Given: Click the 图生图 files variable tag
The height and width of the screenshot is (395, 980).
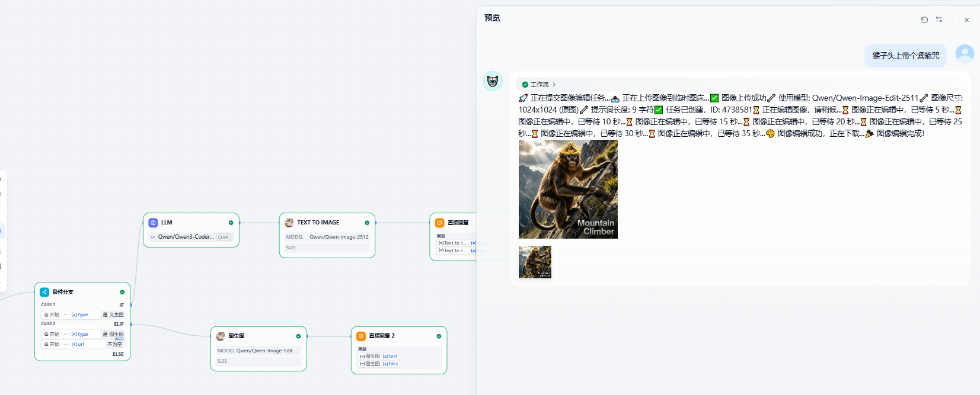Looking at the screenshot, I should tap(379, 364).
